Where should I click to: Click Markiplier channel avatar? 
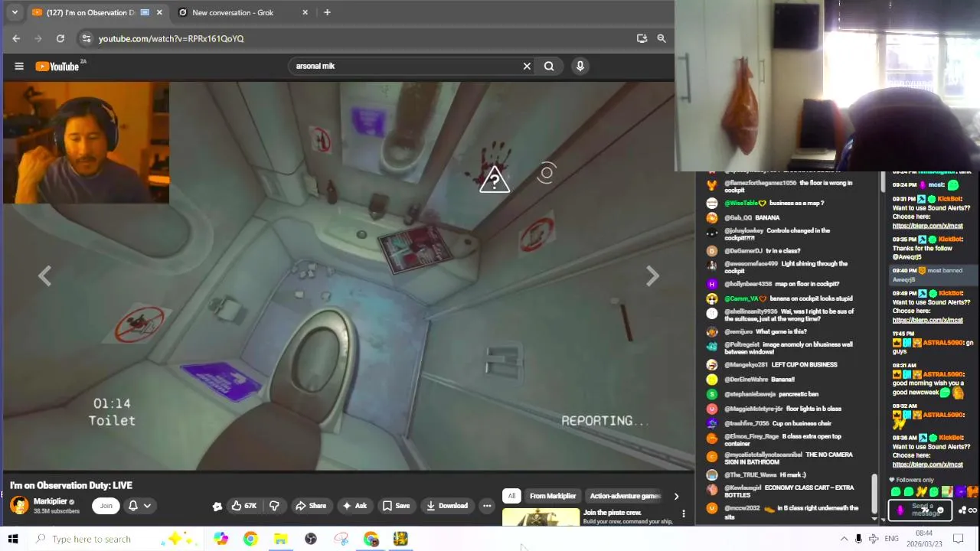click(x=19, y=505)
